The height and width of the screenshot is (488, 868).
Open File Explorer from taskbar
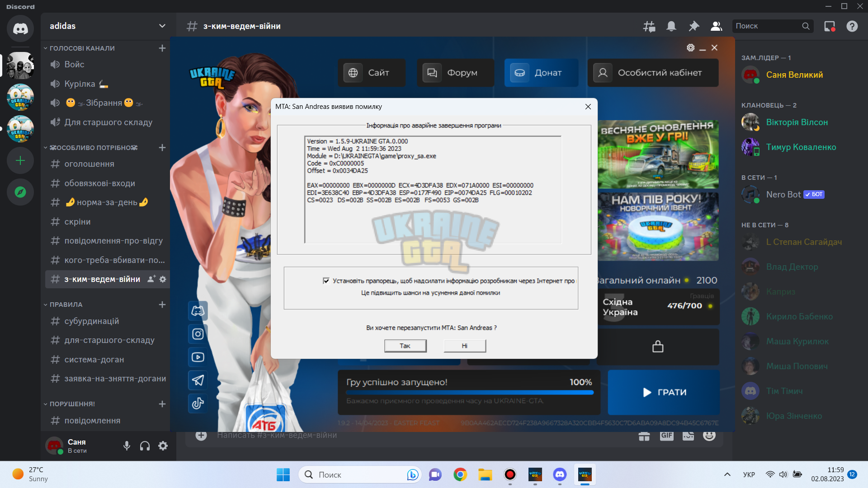coord(485,474)
